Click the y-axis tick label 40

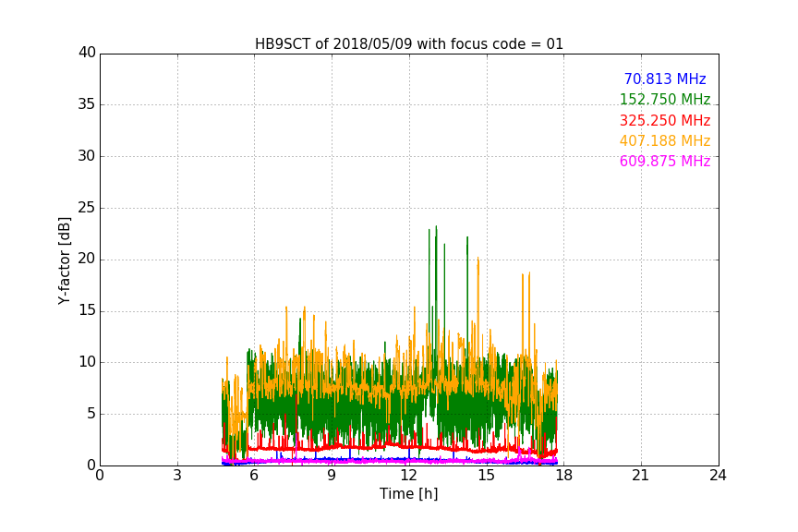coord(87,53)
